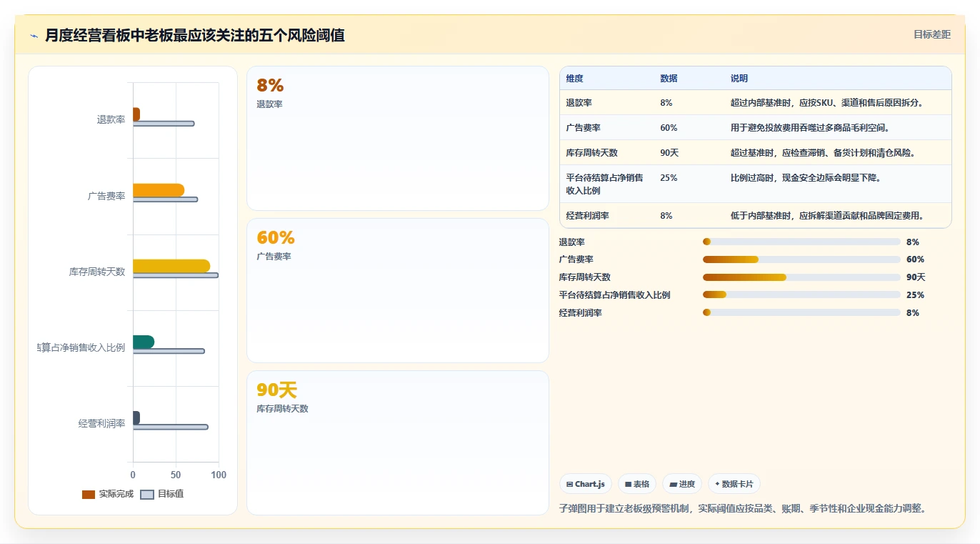Click the 100 x-axis tick label

coord(219,475)
